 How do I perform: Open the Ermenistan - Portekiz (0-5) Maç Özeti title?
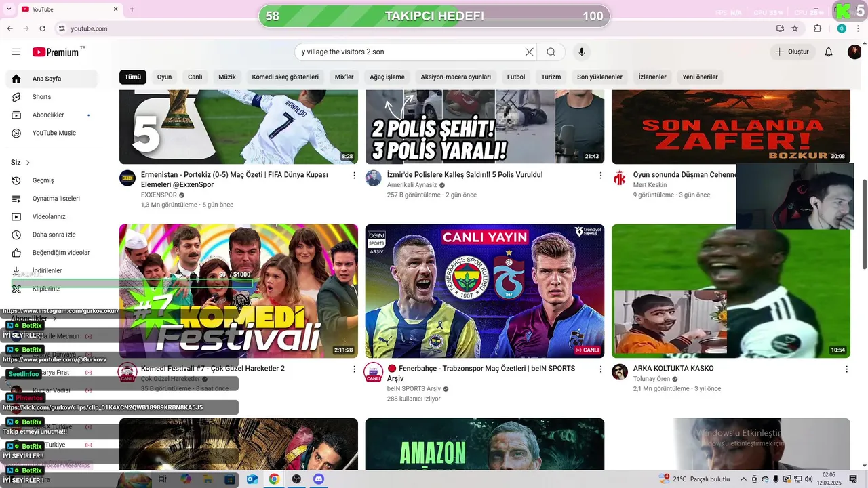[x=235, y=180]
